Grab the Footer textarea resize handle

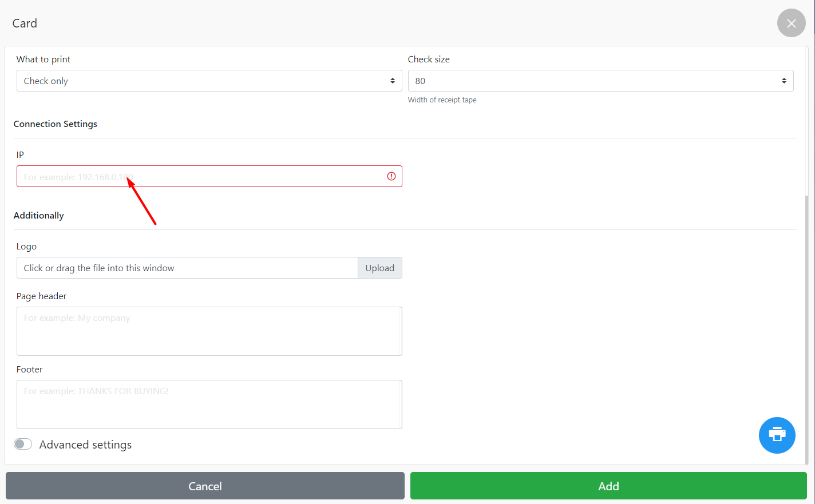point(398,425)
